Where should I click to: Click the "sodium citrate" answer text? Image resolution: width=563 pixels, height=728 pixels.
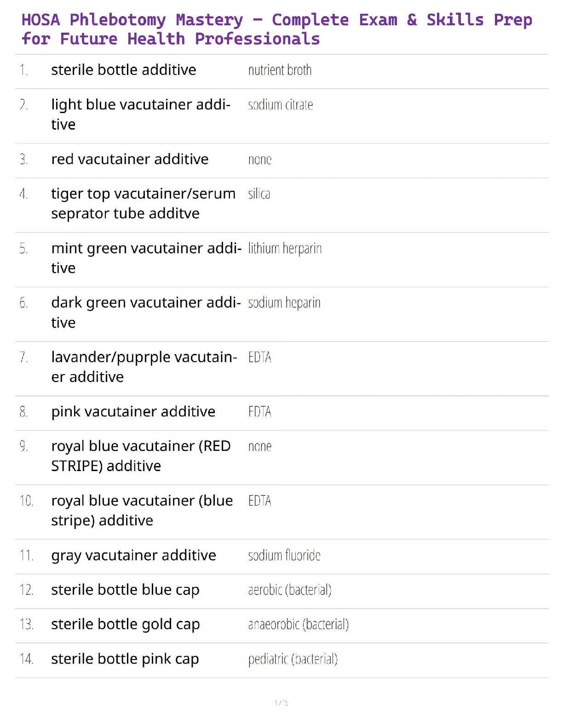tap(280, 105)
